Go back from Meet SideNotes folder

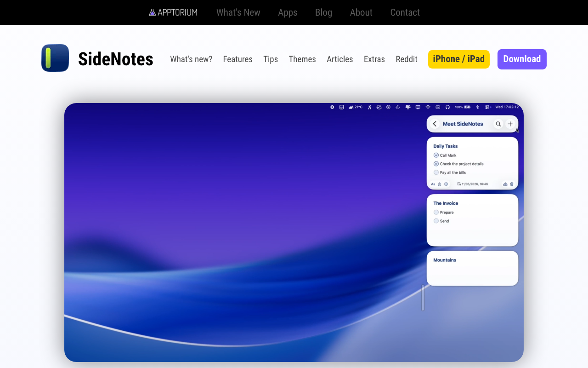(435, 124)
